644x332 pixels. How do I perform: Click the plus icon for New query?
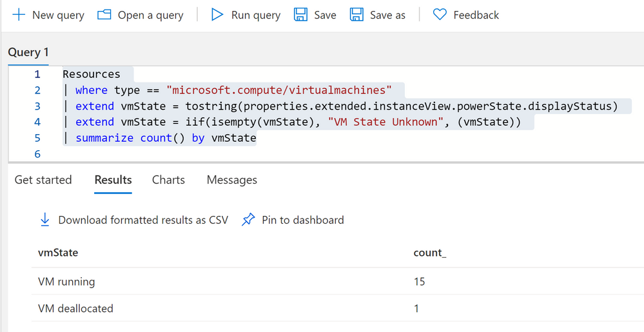pyautogui.click(x=19, y=15)
